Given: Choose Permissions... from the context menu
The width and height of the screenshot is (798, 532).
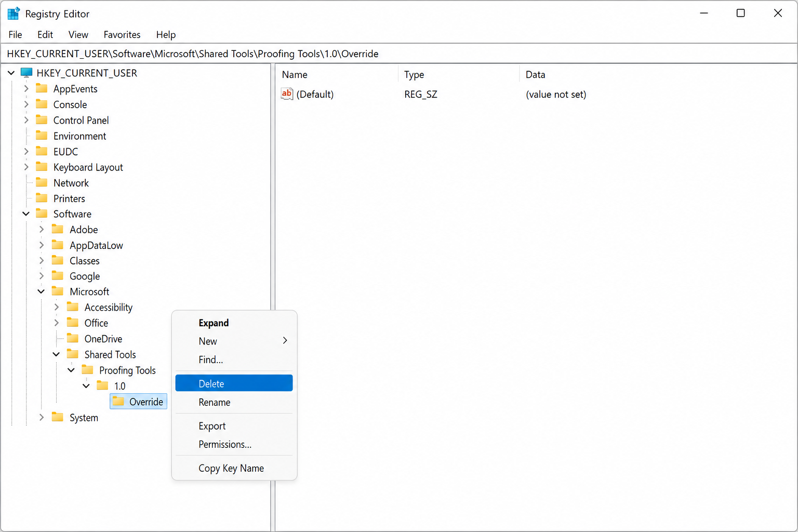Looking at the screenshot, I should (x=234, y=444).
